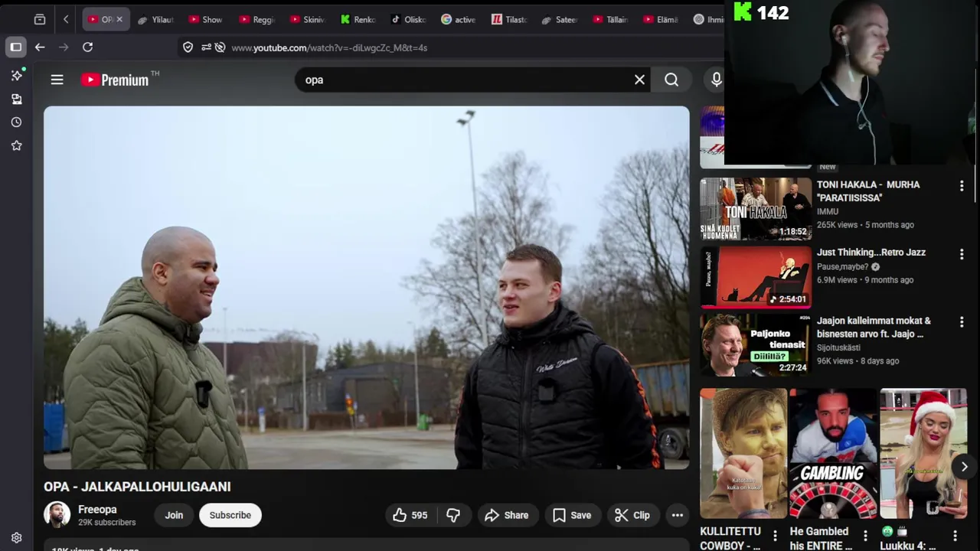Switch to the Yliaut tab
This screenshot has height=551, width=980.
[155, 19]
